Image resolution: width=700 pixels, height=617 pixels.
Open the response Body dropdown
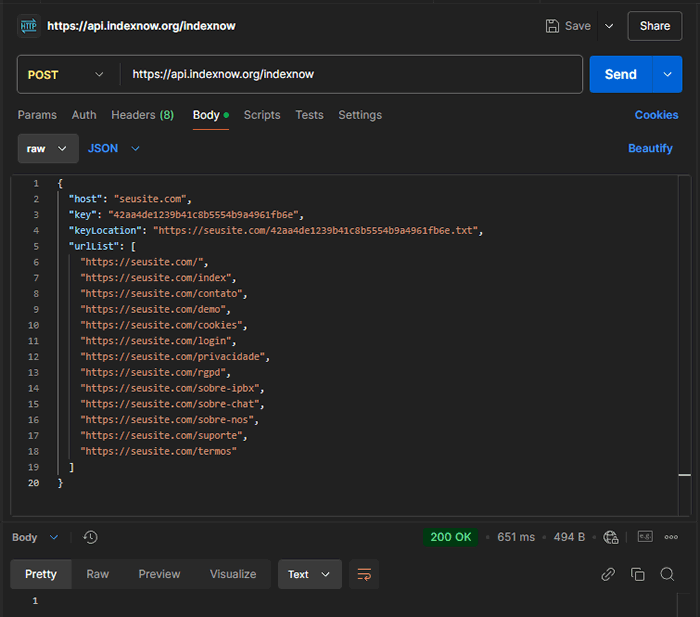click(35, 537)
